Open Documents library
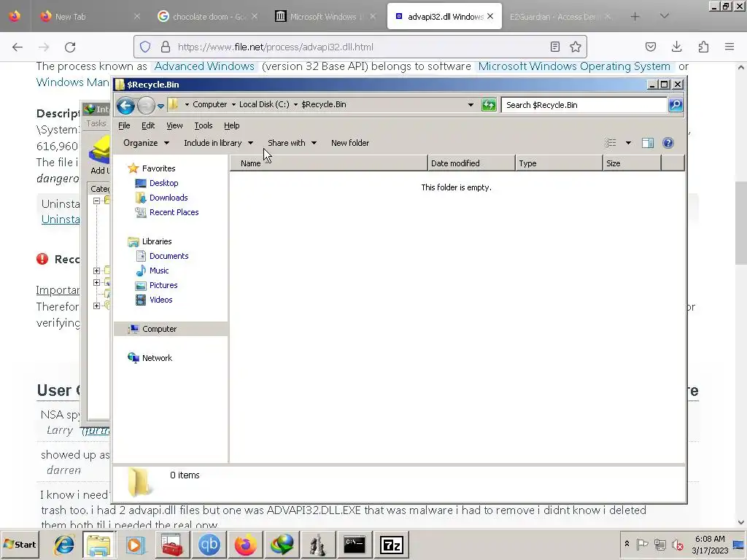 click(x=169, y=256)
